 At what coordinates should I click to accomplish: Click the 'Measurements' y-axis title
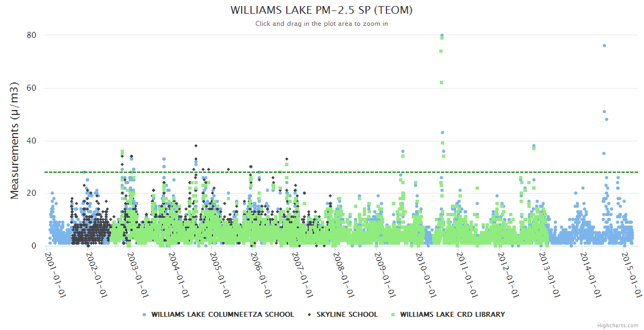[15, 140]
